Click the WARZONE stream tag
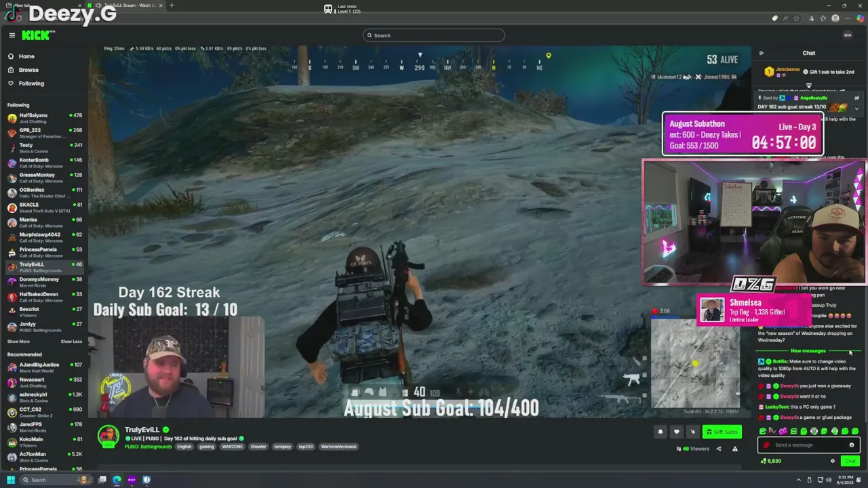The width and height of the screenshot is (868, 488). (x=232, y=447)
